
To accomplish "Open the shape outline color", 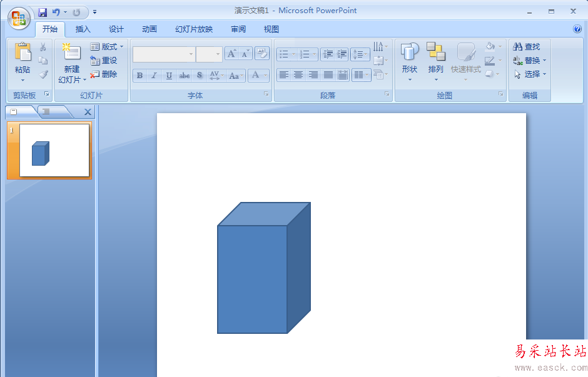I will coord(493,61).
